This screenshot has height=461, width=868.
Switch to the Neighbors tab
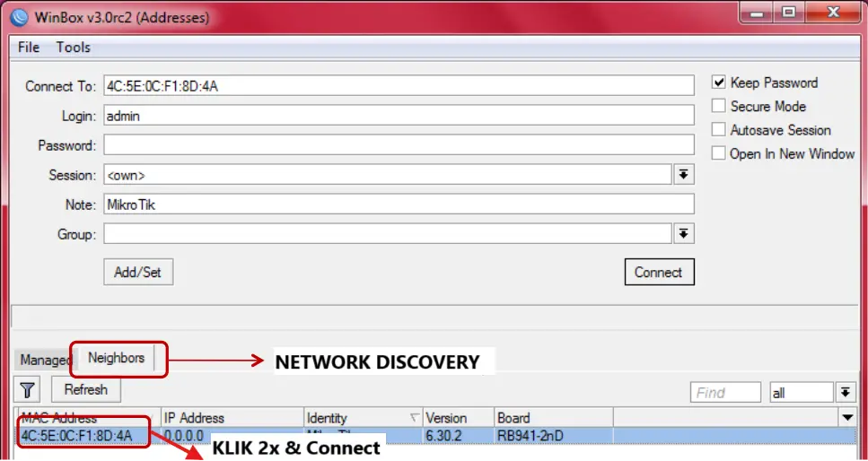tap(116, 358)
